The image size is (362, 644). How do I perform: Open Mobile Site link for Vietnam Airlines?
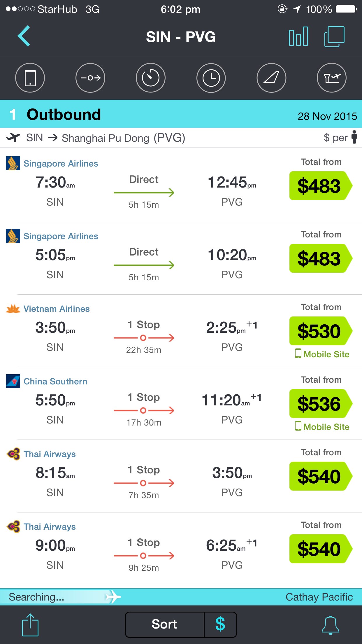pos(322,354)
